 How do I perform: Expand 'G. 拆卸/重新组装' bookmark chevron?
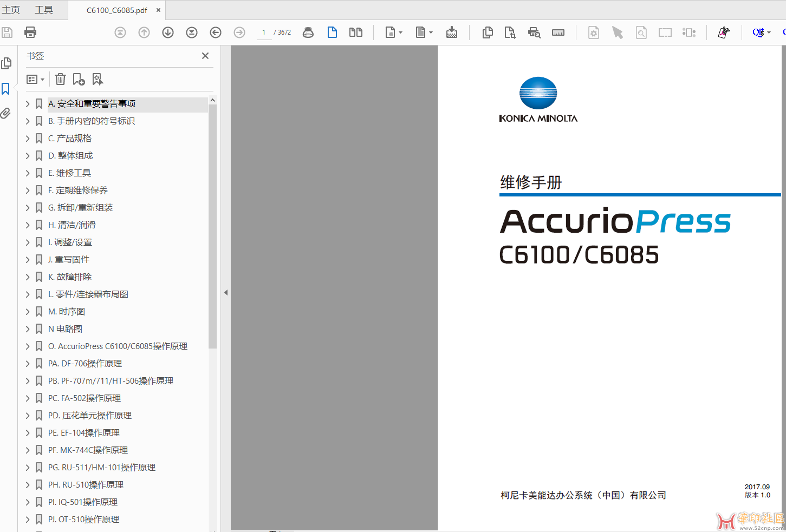click(x=28, y=208)
